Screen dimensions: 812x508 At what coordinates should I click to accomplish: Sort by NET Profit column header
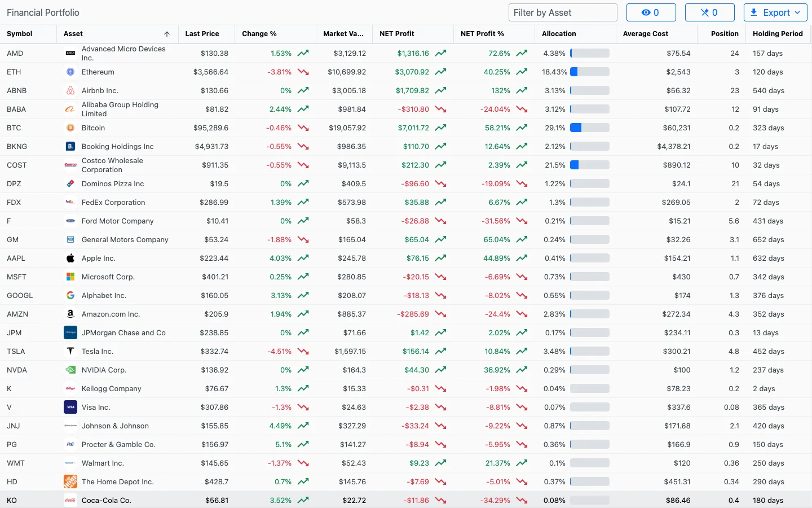click(x=413, y=34)
